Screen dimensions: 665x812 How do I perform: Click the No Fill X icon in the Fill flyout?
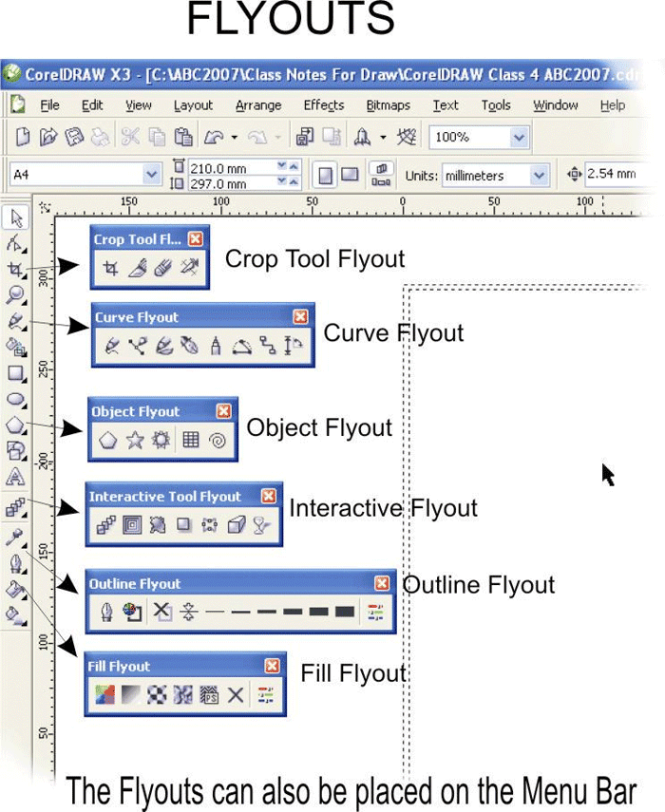pos(236,694)
